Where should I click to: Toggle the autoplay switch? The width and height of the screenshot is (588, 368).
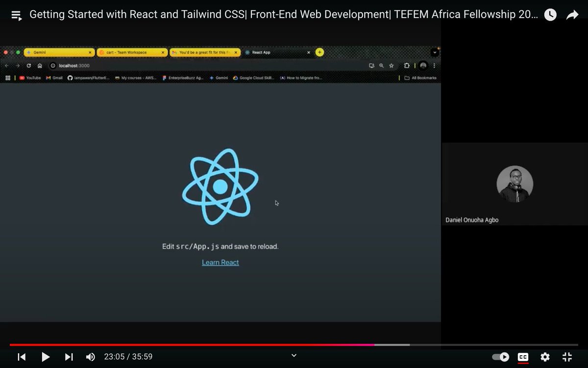(500, 357)
